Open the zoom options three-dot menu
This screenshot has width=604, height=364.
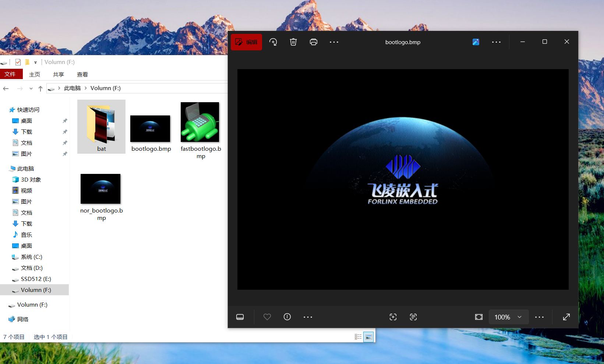click(539, 317)
